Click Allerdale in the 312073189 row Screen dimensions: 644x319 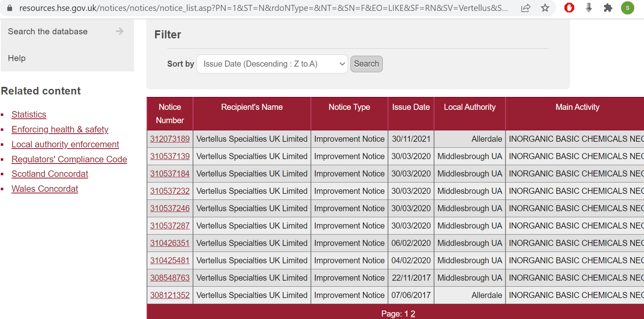point(487,139)
